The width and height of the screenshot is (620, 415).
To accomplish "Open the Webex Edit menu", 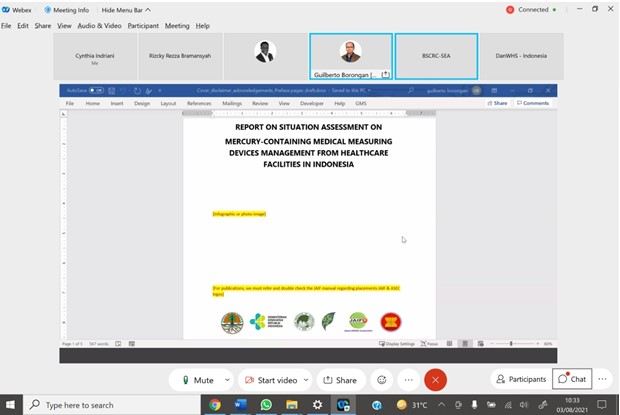I will (x=23, y=26).
